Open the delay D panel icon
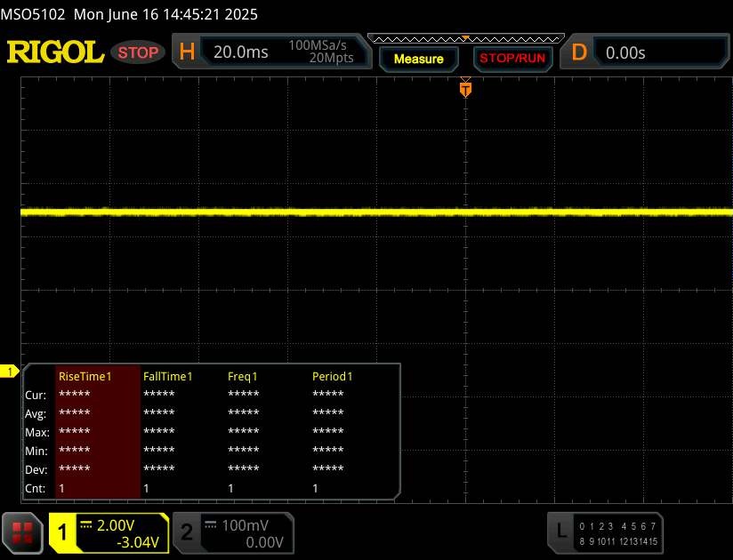 point(579,52)
